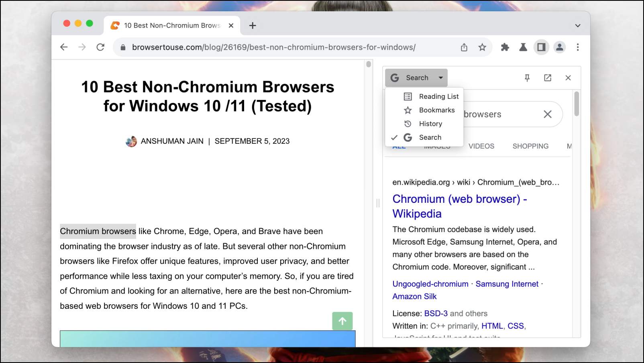
Task: Open the CSS link
Action: (x=516, y=326)
